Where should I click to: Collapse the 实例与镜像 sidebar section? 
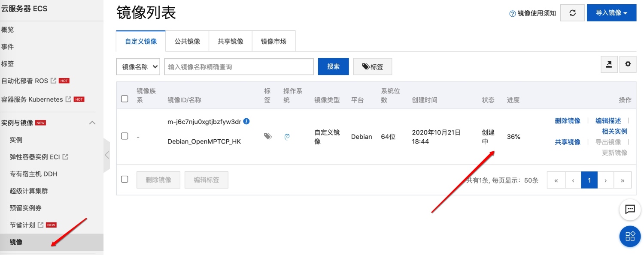[92, 123]
